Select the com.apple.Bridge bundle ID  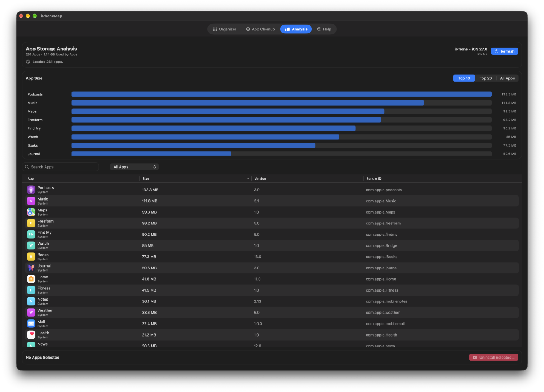(382, 245)
